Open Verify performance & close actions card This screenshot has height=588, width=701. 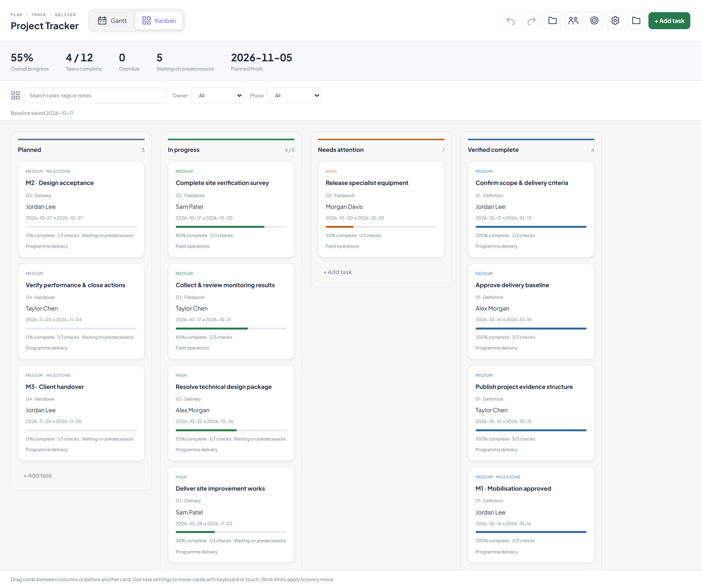(x=81, y=311)
